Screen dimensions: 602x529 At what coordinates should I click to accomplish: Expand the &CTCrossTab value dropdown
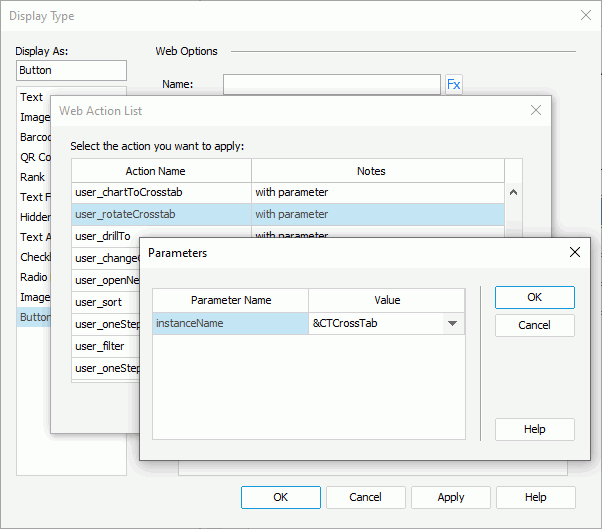(453, 323)
